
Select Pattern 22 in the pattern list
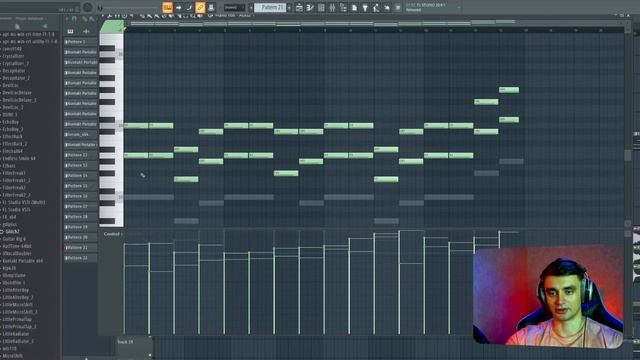coord(81,258)
